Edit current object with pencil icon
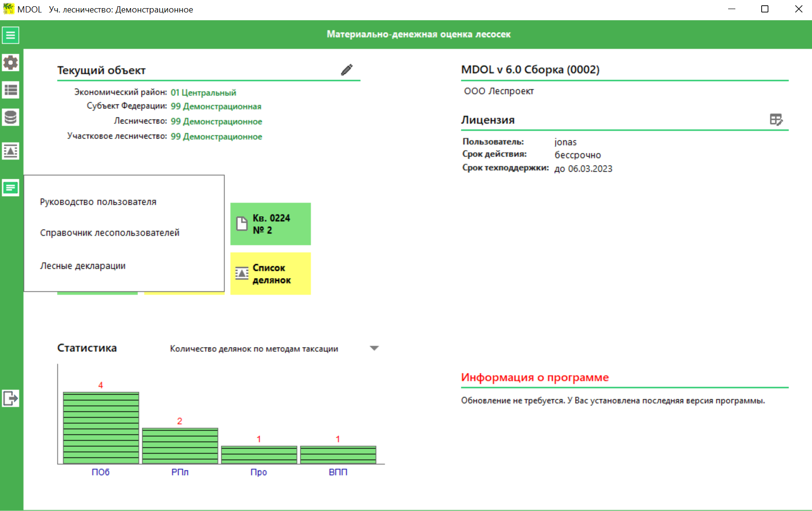 (x=347, y=70)
